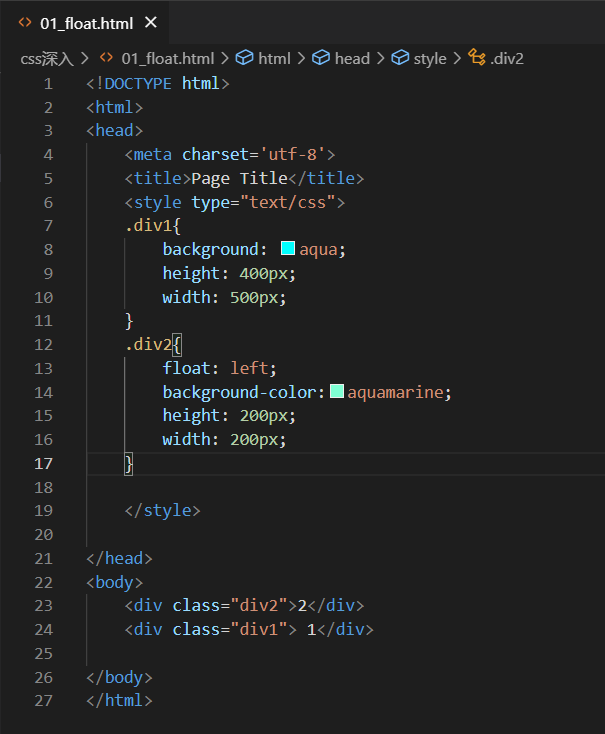
Task: Click 'Page Title' text on line 5
Action: click(239, 178)
